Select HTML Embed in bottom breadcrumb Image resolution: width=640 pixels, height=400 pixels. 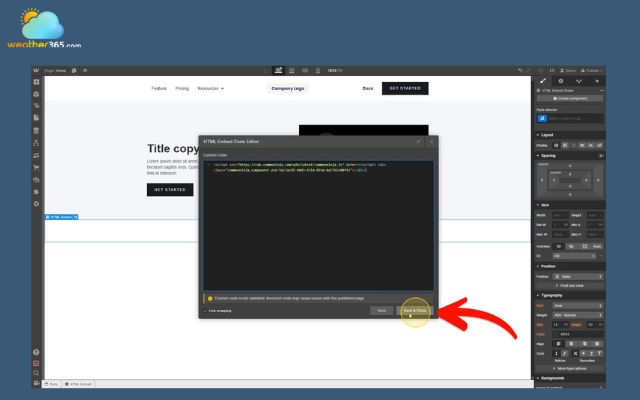[x=78, y=384]
